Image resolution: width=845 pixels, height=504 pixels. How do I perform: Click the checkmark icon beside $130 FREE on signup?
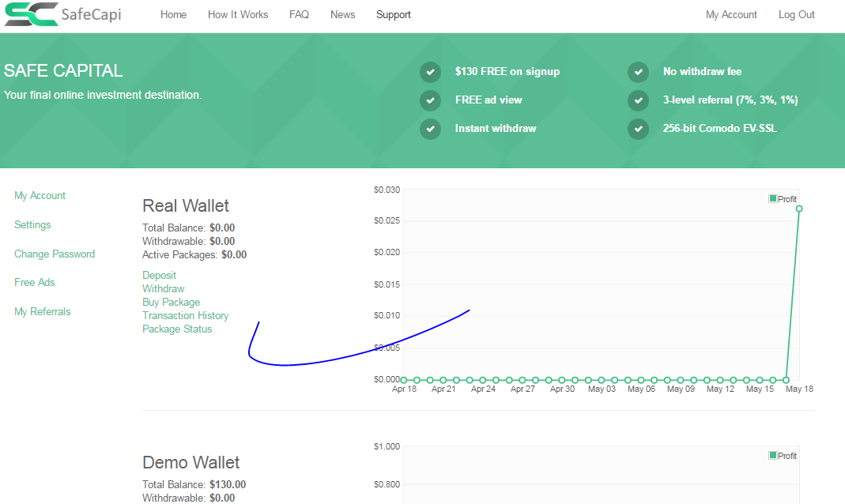[430, 72]
